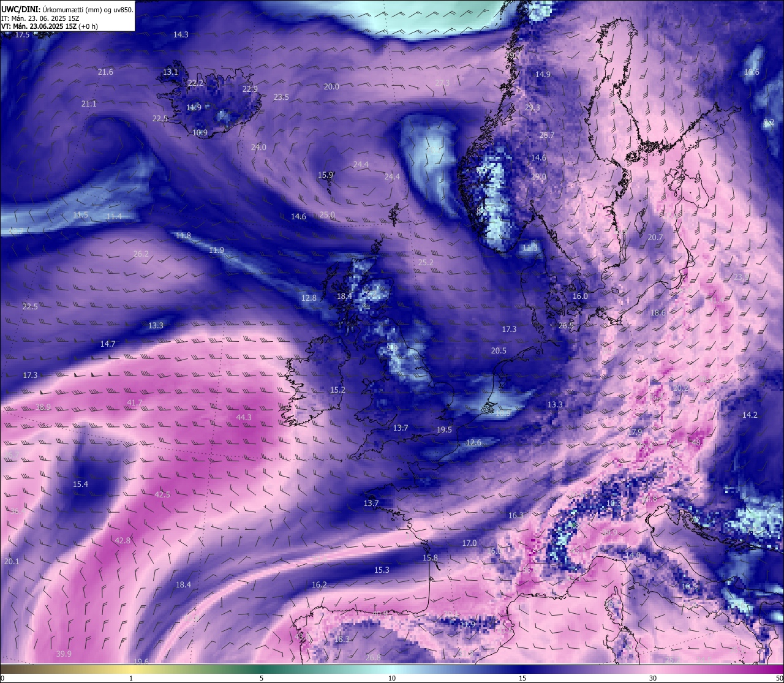Viewport: 784px width, 683px height.
Task: Click the 14.9 value label
Action: click(x=543, y=74)
